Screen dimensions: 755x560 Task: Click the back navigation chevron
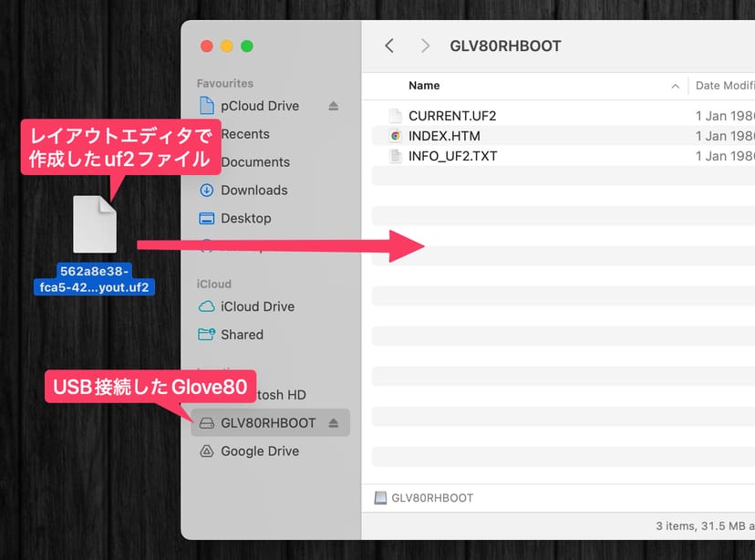click(389, 46)
